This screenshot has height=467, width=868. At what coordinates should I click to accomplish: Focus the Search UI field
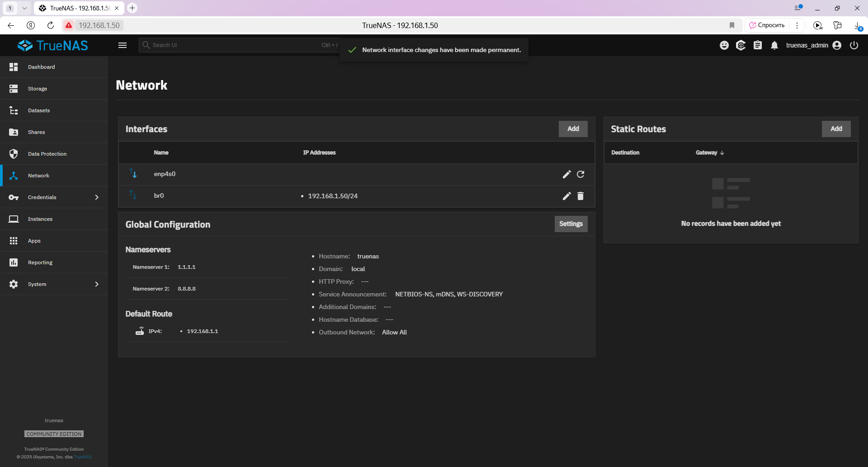(x=240, y=45)
